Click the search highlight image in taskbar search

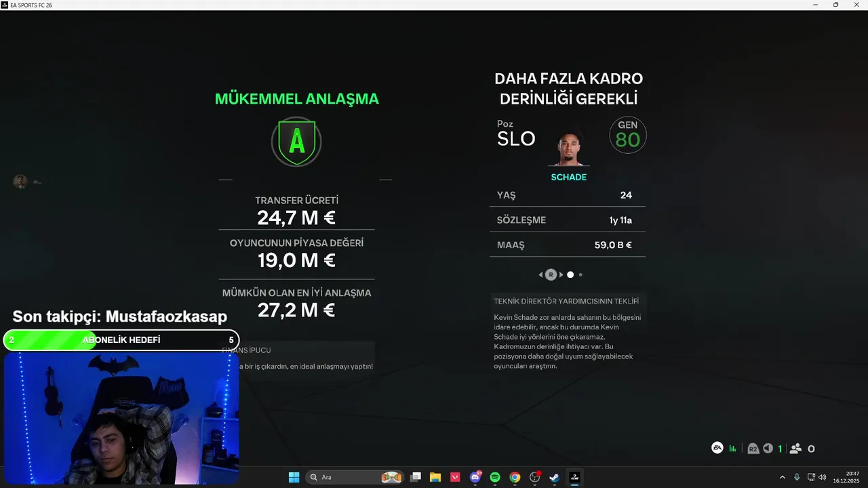tap(391, 477)
